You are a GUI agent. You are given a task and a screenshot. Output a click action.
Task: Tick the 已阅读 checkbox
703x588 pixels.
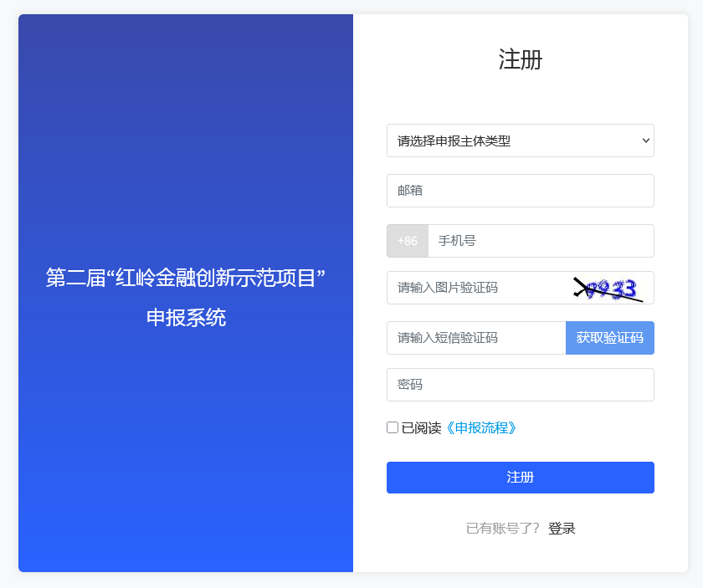tap(393, 427)
